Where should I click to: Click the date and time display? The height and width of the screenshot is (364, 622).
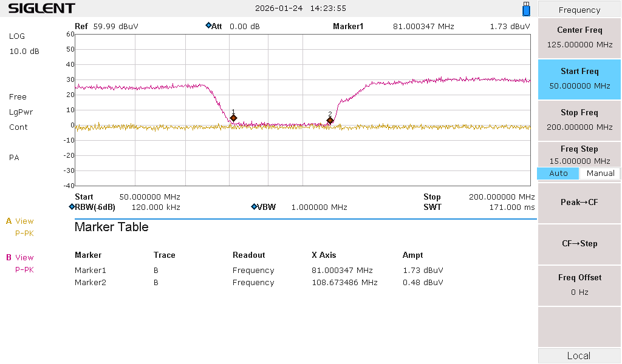click(300, 8)
